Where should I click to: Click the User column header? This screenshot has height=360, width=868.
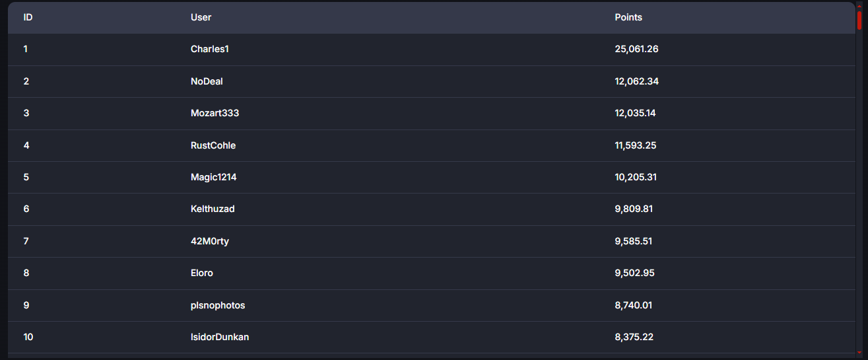point(201,17)
